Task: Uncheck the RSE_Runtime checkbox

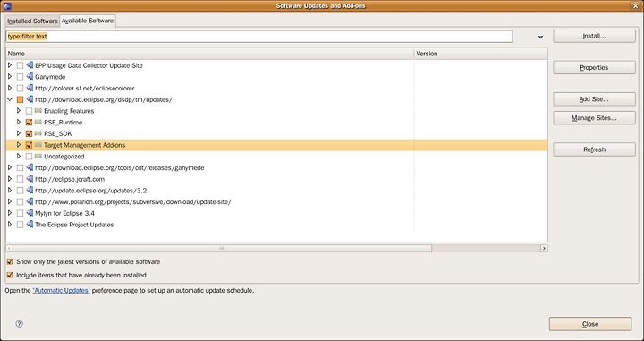Action: [29, 122]
